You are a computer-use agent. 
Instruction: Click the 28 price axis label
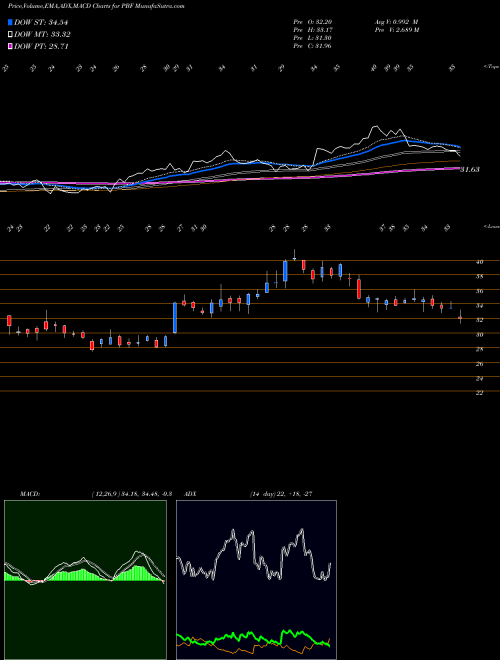click(x=479, y=349)
